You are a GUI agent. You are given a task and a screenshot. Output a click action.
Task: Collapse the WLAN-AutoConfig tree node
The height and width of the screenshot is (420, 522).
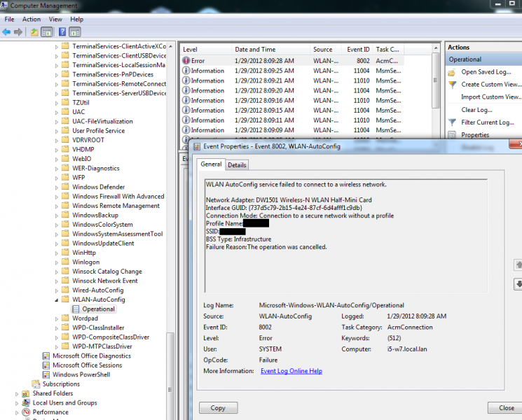(57, 300)
